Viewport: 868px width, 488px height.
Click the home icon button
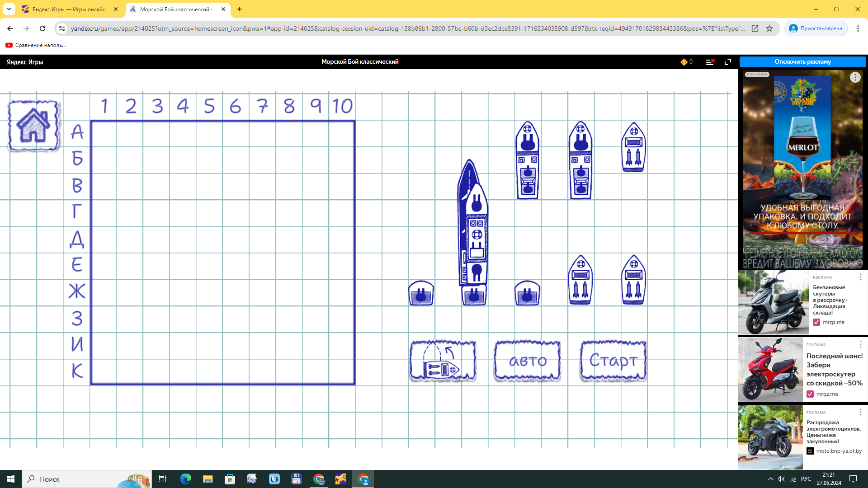33,126
